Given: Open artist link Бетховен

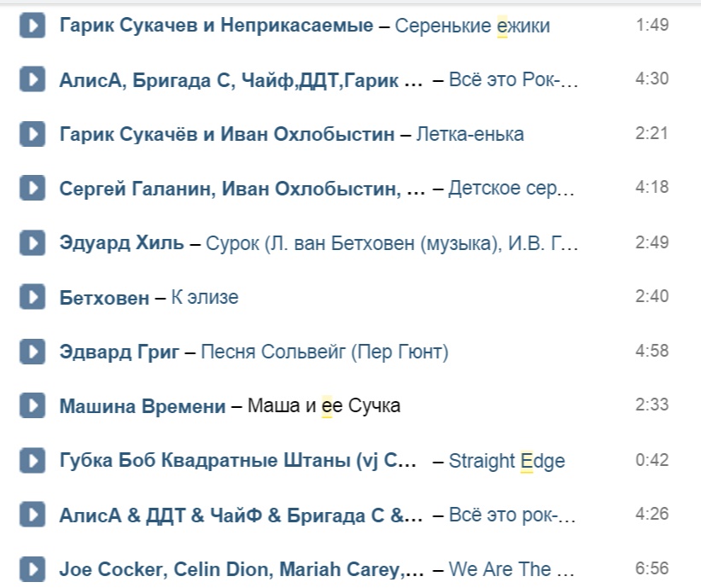Looking at the screenshot, I should click(x=105, y=298).
